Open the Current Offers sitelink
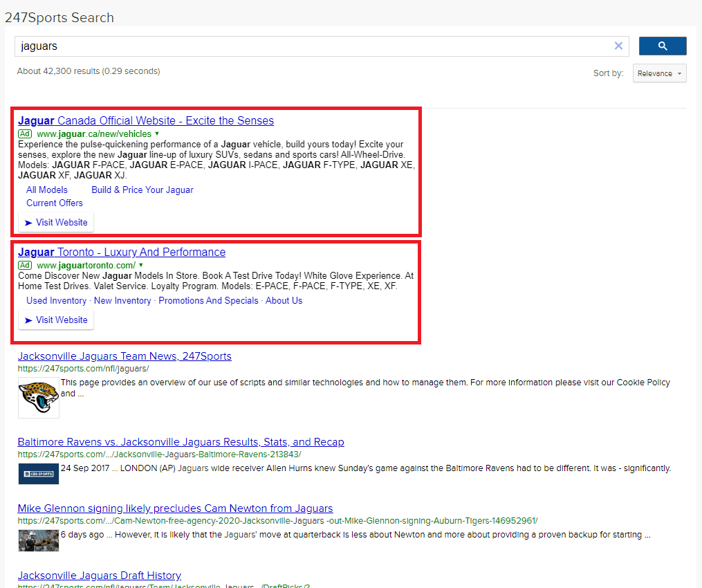 tap(55, 203)
